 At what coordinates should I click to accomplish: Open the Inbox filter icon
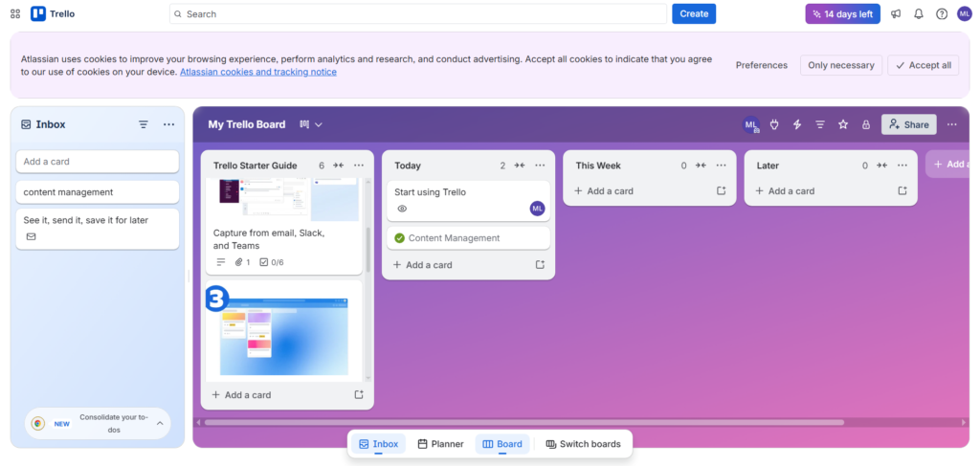click(x=144, y=124)
